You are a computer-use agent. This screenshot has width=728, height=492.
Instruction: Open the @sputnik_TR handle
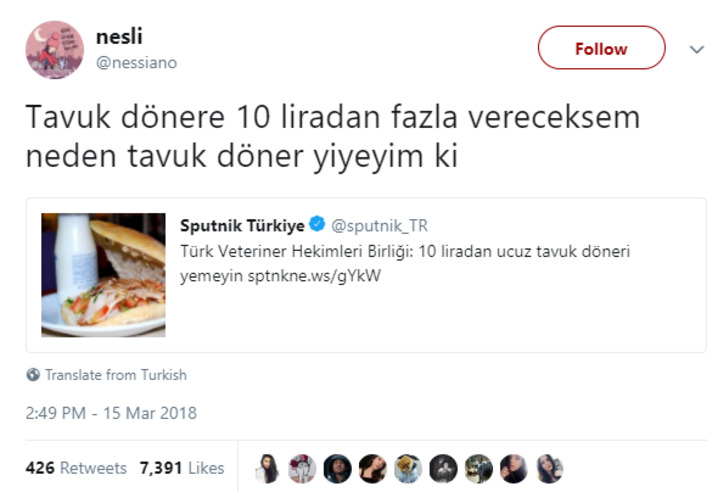pos(379,226)
